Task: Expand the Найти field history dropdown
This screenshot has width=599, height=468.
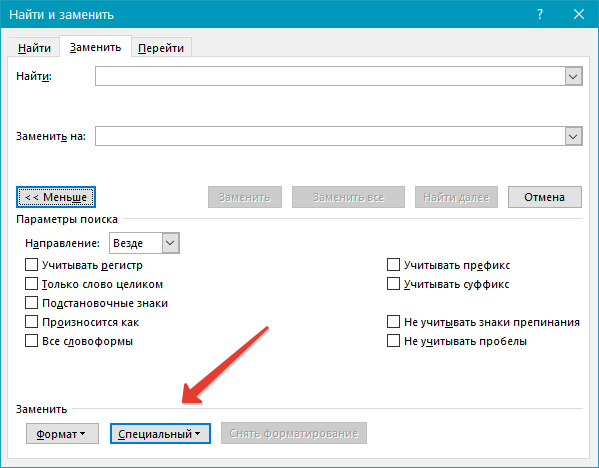Action: (x=573, y=76)
